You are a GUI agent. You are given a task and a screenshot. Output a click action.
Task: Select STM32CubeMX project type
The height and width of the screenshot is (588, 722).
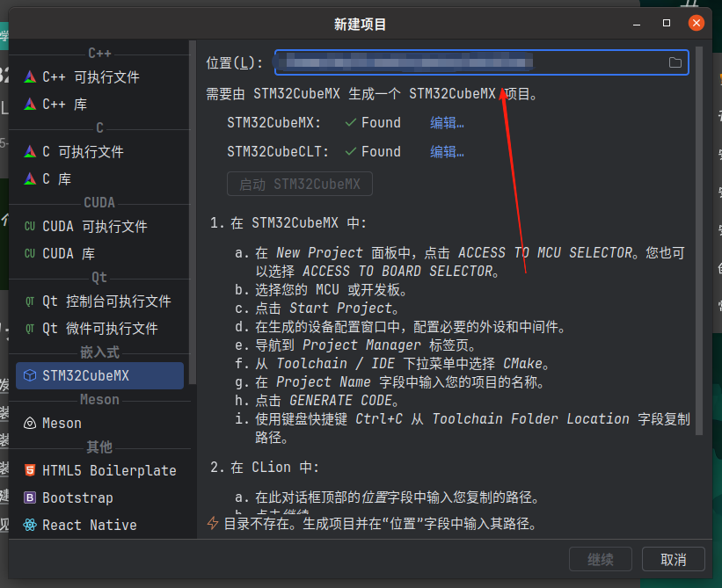pos(99,375)
